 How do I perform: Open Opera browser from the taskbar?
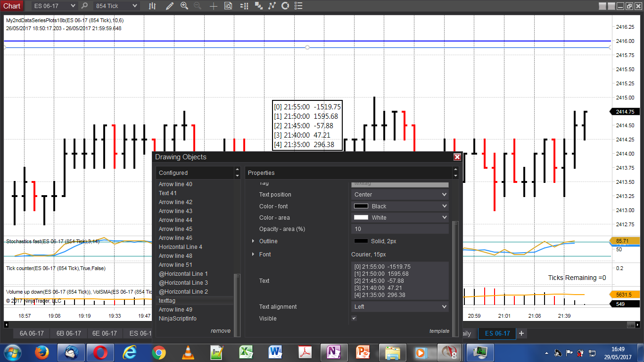pyautogui.click(x=100, y=353)
